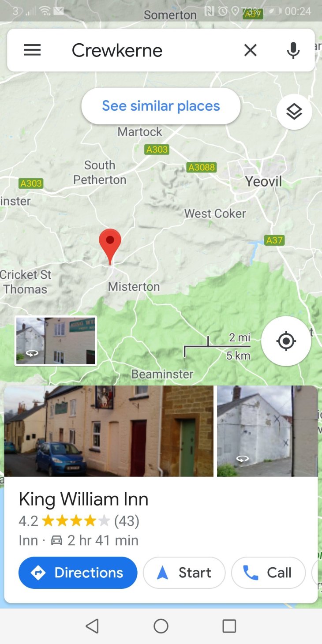Tap See similar places

tap(161, 106)
